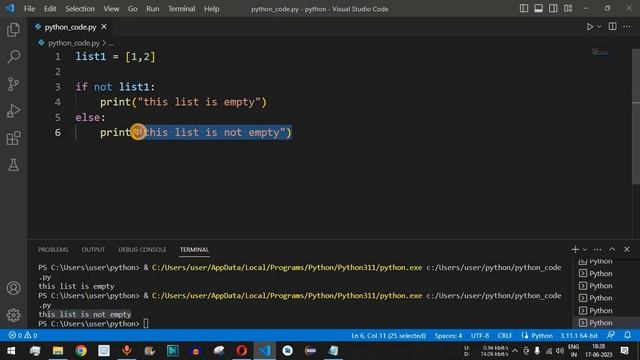Show hidden system tray icons chevron
This screenshot has width=640, height=360.
tap(515, 351)
